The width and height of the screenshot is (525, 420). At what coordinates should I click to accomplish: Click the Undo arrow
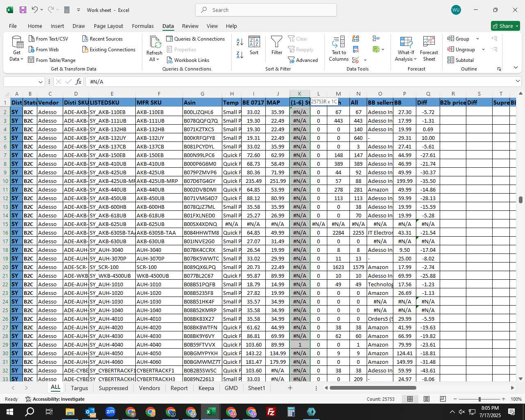[35, 10]
